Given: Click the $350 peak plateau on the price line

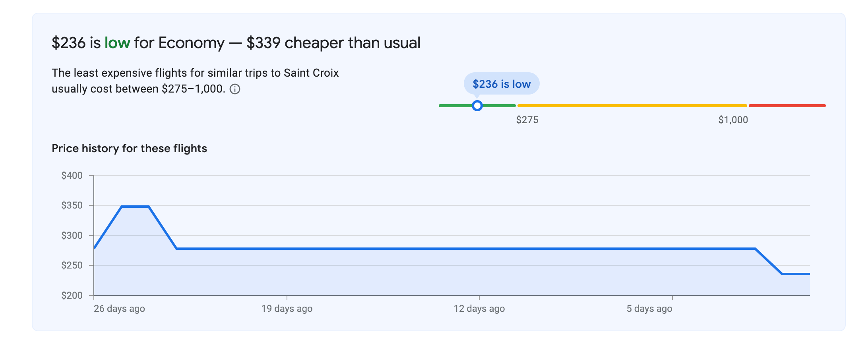Looking at the screenshot, I should (x=135, y=207).
